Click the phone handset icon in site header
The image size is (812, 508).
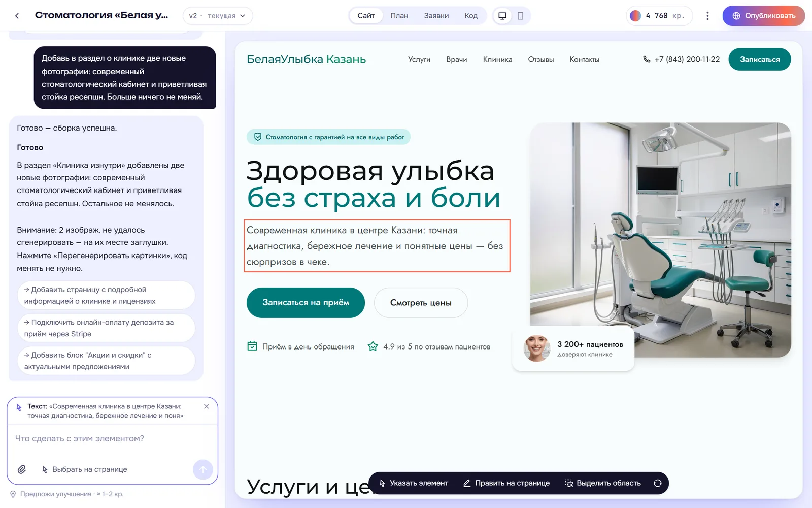(647, 59)
